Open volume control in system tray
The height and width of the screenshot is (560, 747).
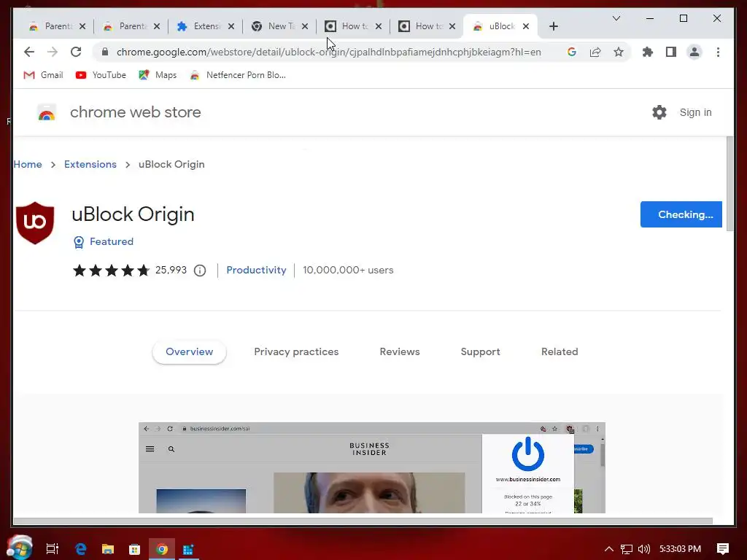tap(643, 549)
